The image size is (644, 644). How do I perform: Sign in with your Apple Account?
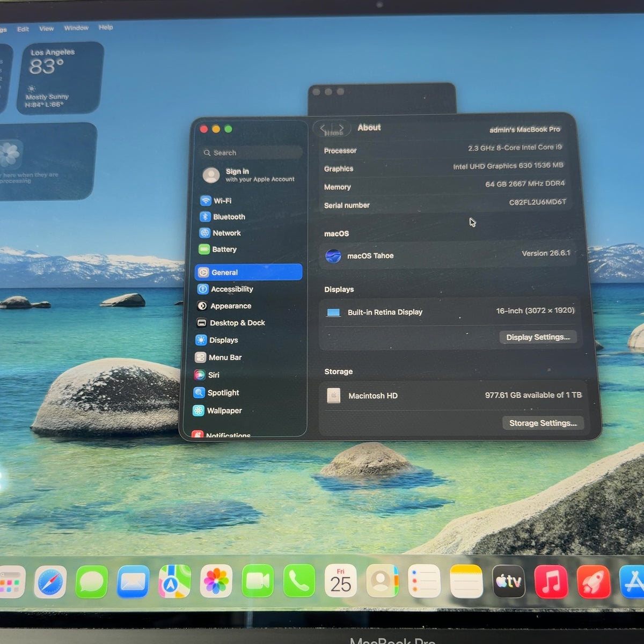click(250, 175)
